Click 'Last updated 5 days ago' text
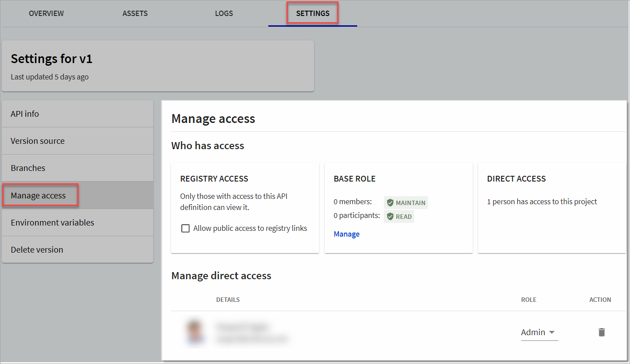 (50, 77)
